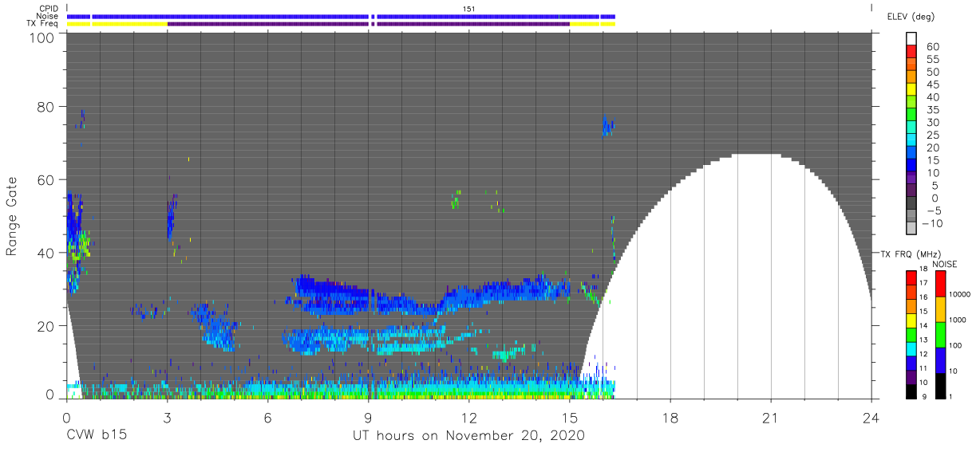Select the green 100–1000 NOISE colorbar segment
Screen dimensions: 980x452
point(939,334)
